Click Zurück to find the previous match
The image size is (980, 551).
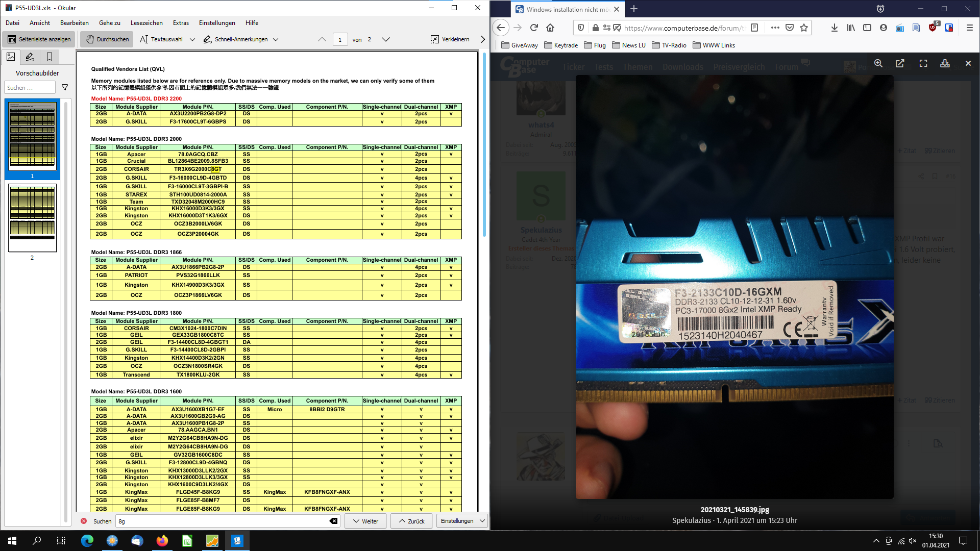[411, 521]
